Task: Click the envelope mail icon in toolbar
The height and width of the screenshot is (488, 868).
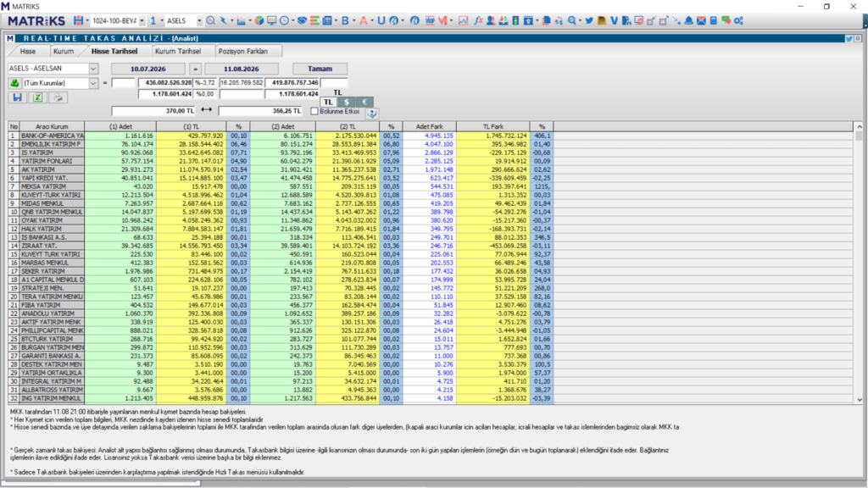Action: 701,20
